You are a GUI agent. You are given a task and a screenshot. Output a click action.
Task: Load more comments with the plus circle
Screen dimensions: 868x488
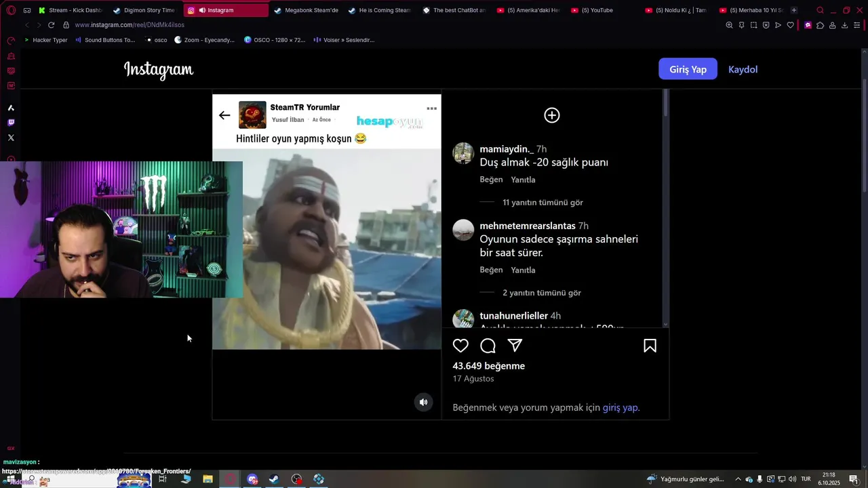click(552, 115)
